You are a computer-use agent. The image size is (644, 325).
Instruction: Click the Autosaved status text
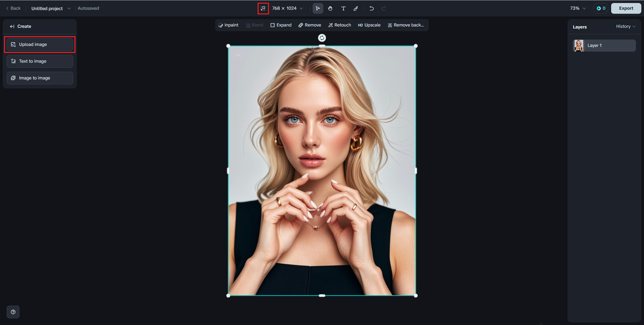89,9
